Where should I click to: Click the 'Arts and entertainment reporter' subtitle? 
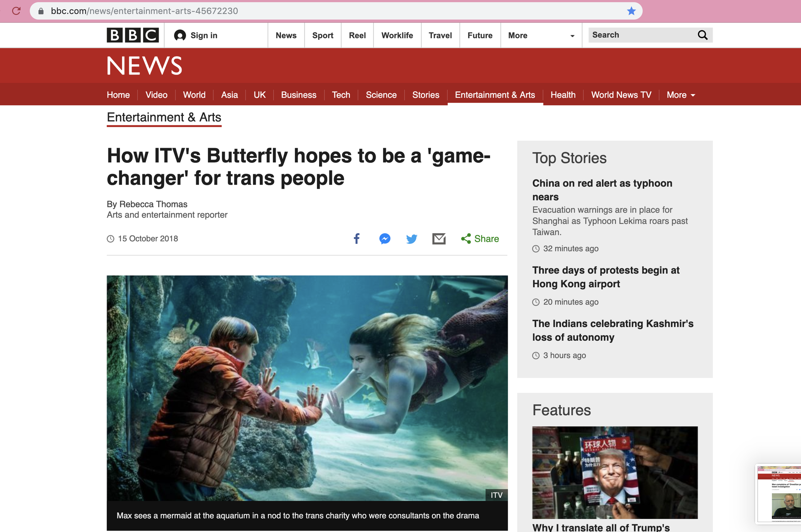tap(167, 215)
